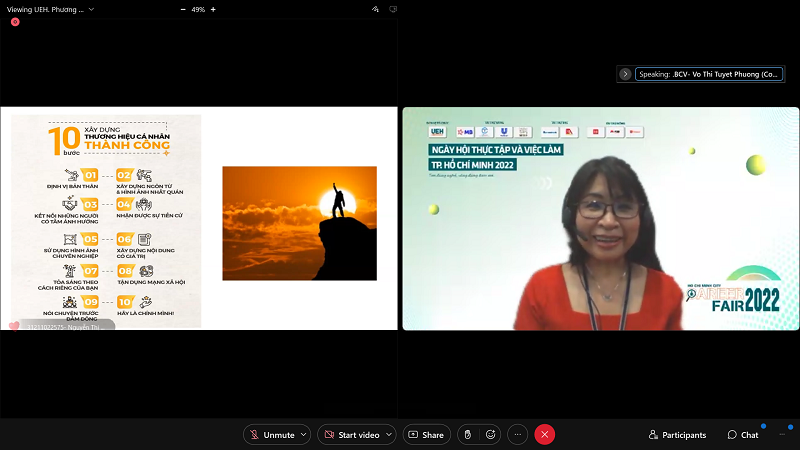
Task: Unmute the microphone
Action: (x=271, y=435)
